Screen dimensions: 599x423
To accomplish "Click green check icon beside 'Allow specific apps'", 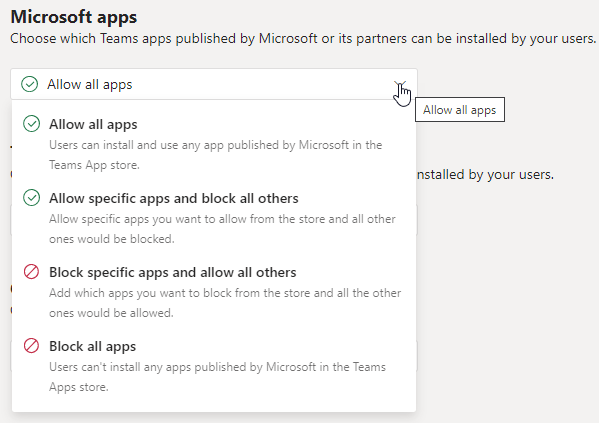I will click(31, 198).
